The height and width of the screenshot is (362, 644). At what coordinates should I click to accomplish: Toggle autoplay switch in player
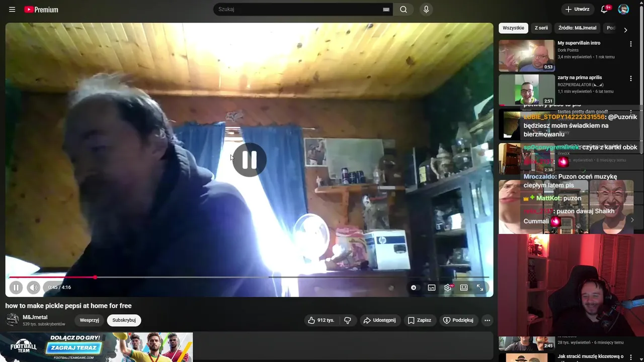414,288
